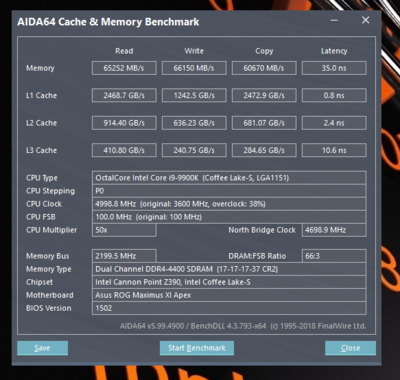The height and width of the screenshot is (380, 400).
Task: Click the Motherboard field Asus ROG Maximus
Action: [229, 295]
